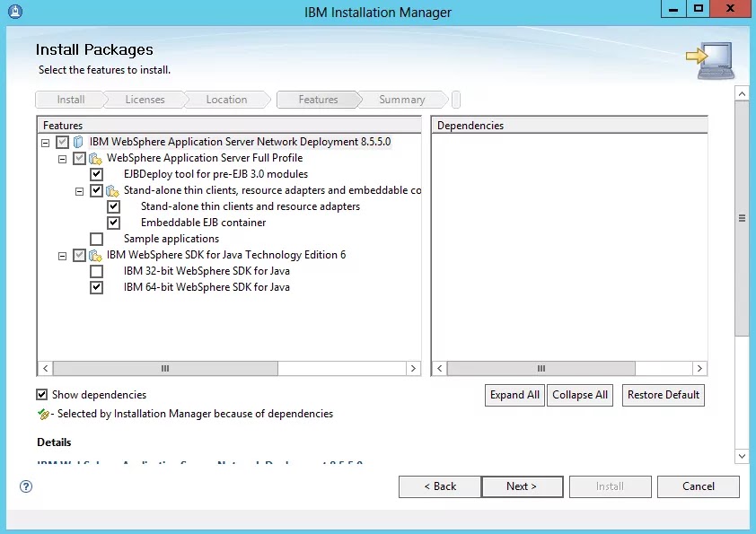756x534 pixels.
Task: Collapse the Network Deployment 8.5.5.0 tree node
Action: point(45,143)
